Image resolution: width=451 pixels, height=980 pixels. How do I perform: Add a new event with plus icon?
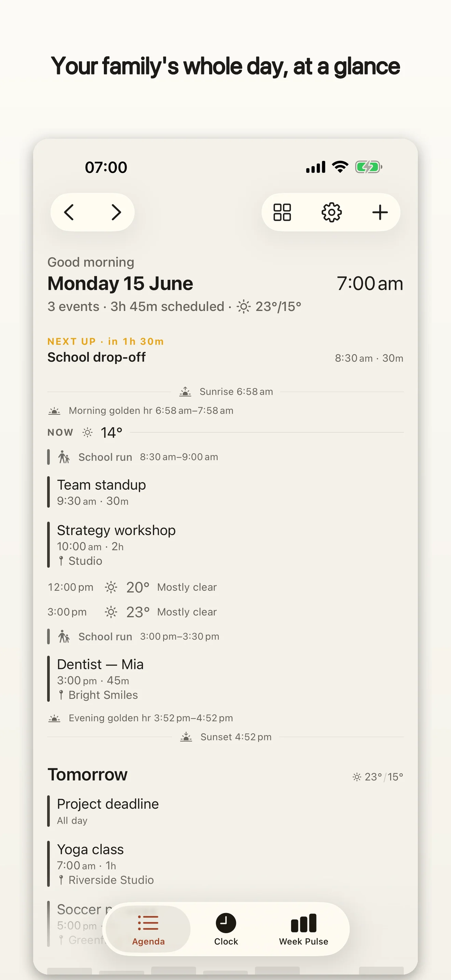(x=380, y=212)
